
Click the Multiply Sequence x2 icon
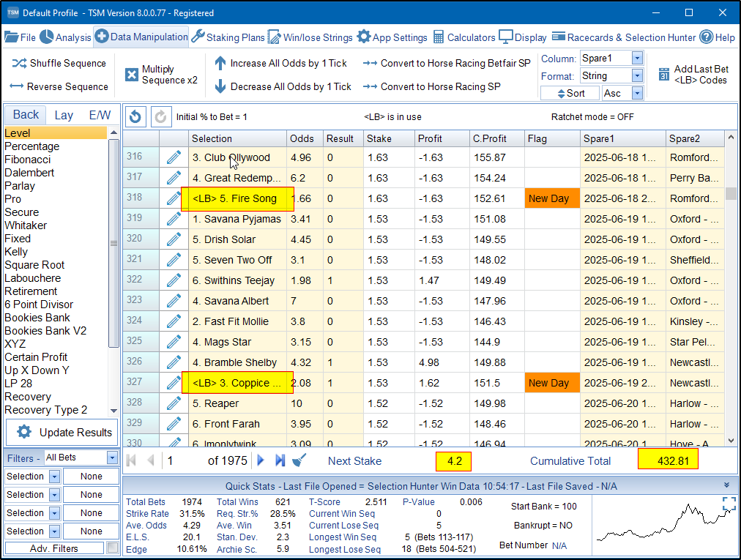coord(132,75)
